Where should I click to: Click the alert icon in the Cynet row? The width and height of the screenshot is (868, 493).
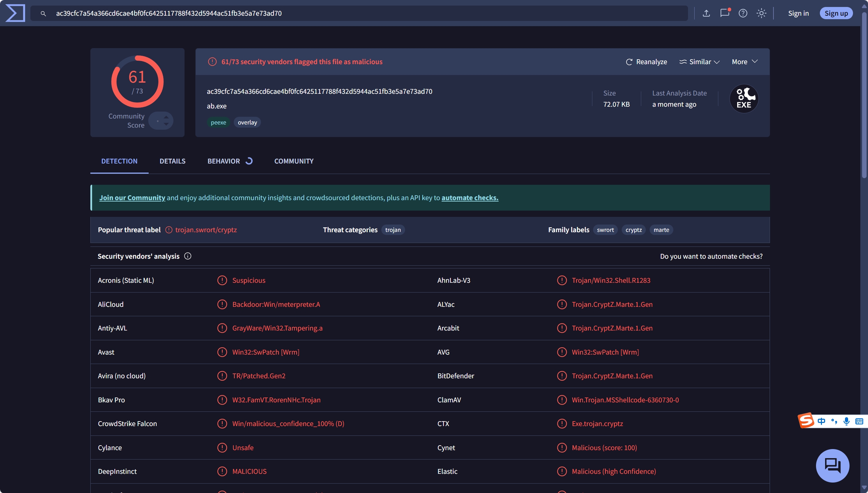tap(562, 448)
